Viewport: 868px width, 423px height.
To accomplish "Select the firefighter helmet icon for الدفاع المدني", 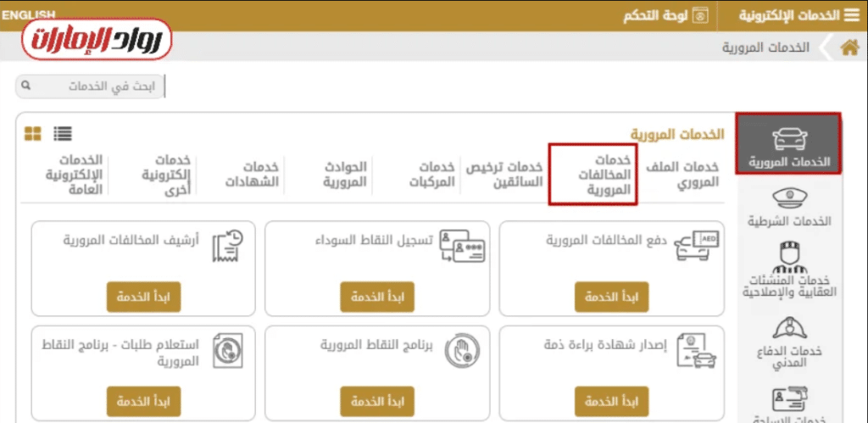I will (789, 330).
